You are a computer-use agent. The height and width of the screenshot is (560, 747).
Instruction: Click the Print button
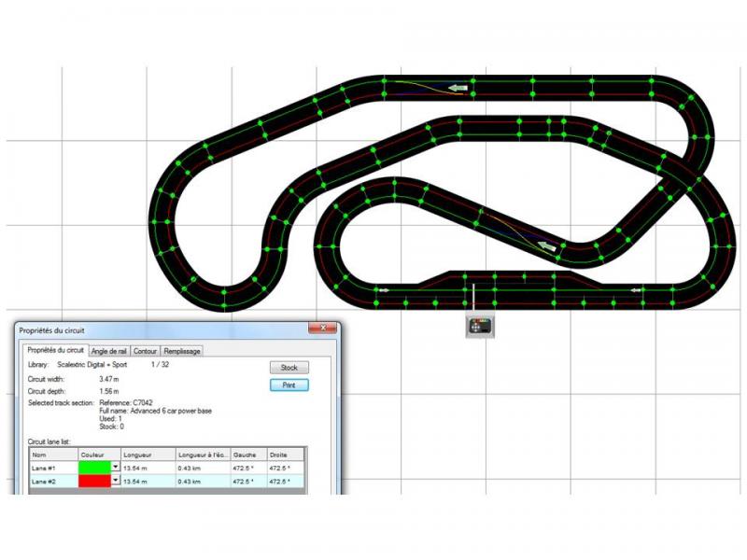[289, 385]
